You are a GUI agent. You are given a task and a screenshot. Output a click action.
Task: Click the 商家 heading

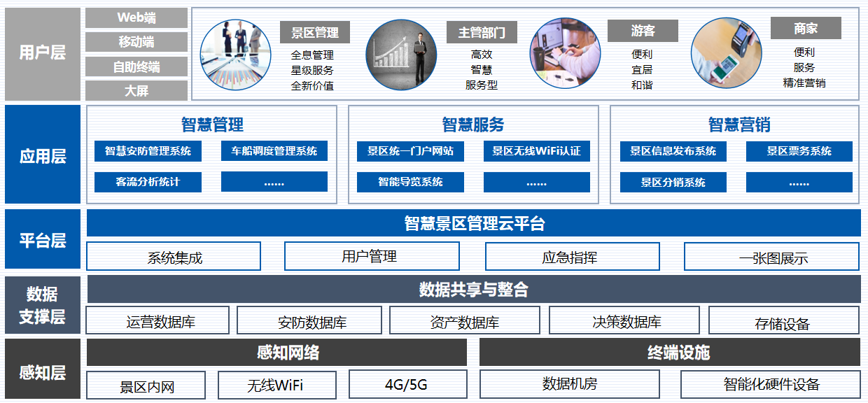(x=806, y=29)
